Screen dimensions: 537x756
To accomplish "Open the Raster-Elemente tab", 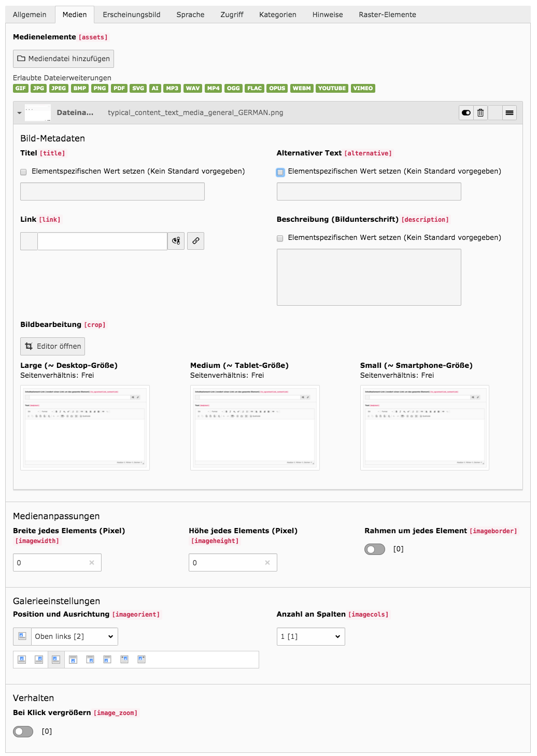I will (387, 15).
